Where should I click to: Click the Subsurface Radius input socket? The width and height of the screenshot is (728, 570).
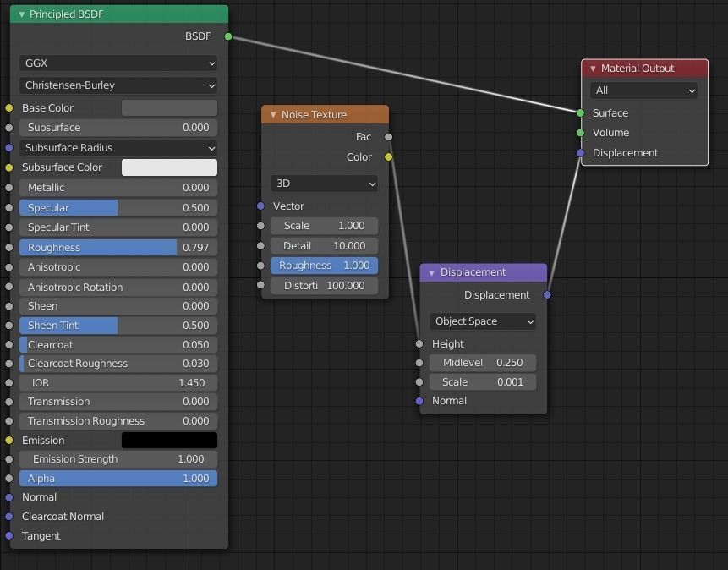coord(8,148)
